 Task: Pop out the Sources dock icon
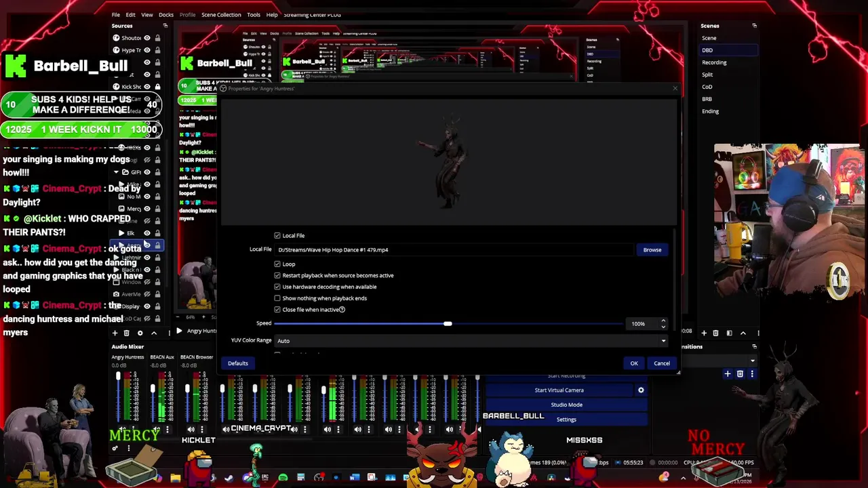tap(165, 26)
